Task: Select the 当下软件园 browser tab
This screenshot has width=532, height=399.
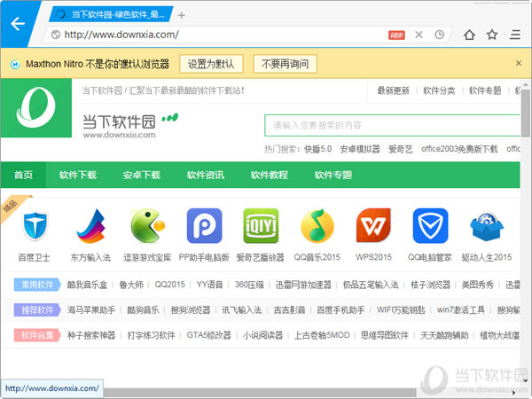Action: [112, 14]
